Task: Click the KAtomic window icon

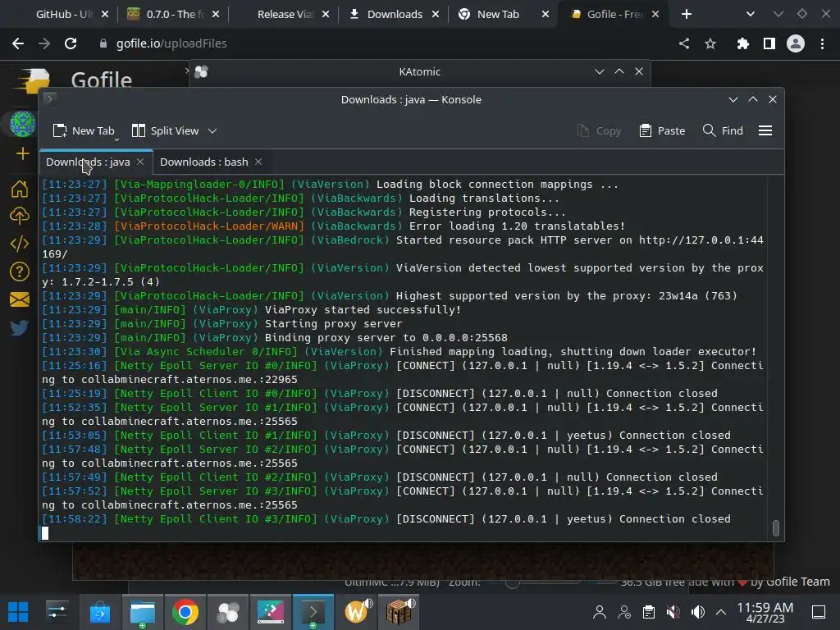Action: (202, 72)
